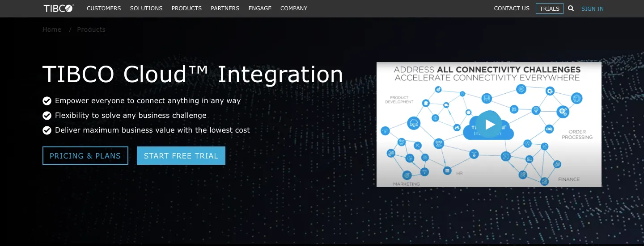
Task: Open the COMPANY menu
Action: pyautogui.click(x=294, y=8)
